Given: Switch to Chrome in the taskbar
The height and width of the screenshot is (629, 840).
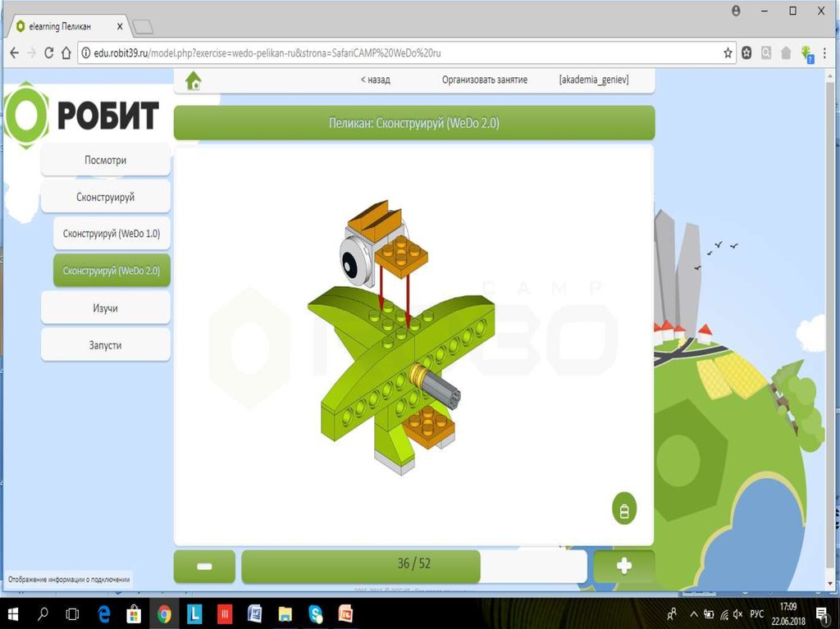Looking at the screenshot, I should tap(164, 614).
